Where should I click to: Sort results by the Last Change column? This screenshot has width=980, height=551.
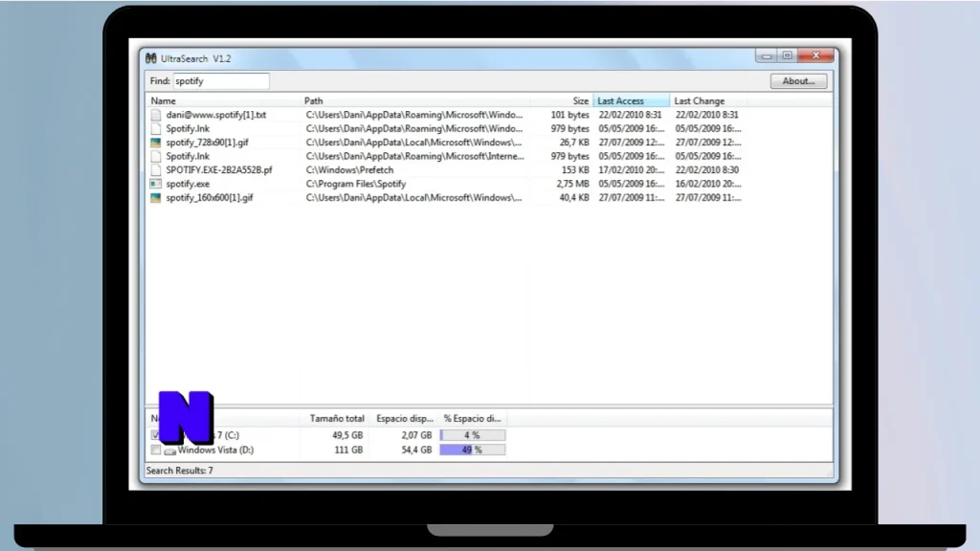coord(708,100)
